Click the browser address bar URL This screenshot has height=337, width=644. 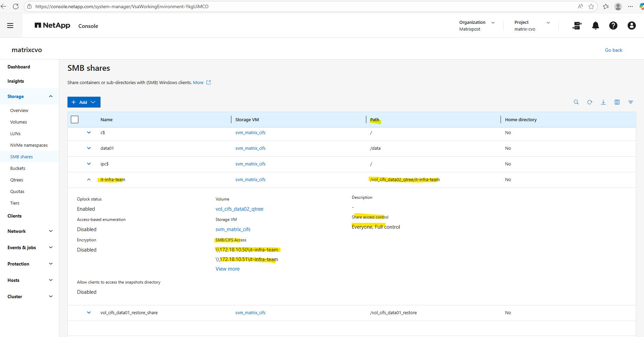122,6
